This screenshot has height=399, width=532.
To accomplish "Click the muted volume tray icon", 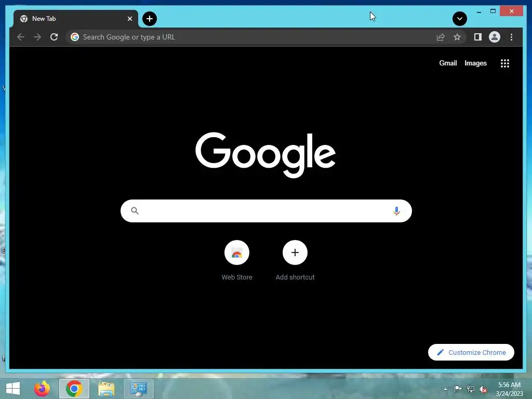I will click(483, 389).
